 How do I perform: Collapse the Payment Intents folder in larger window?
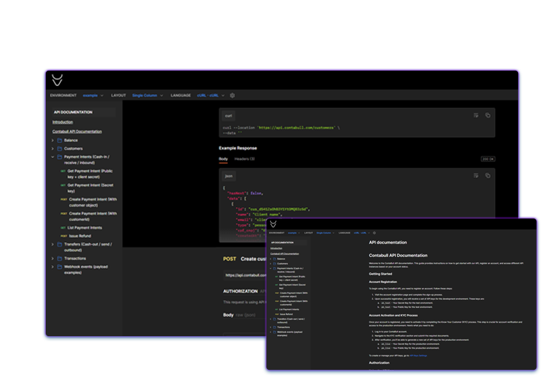[x=52, y=157]
